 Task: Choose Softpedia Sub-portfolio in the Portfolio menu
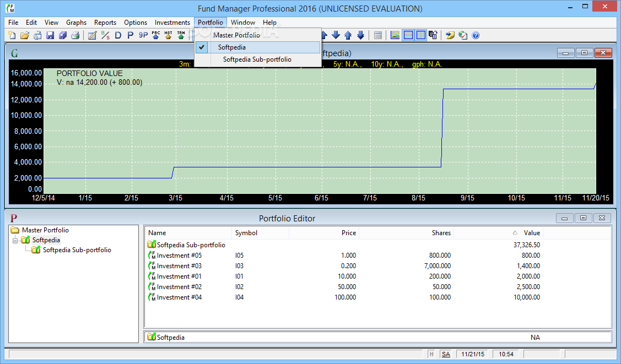[x=258, y=59]
